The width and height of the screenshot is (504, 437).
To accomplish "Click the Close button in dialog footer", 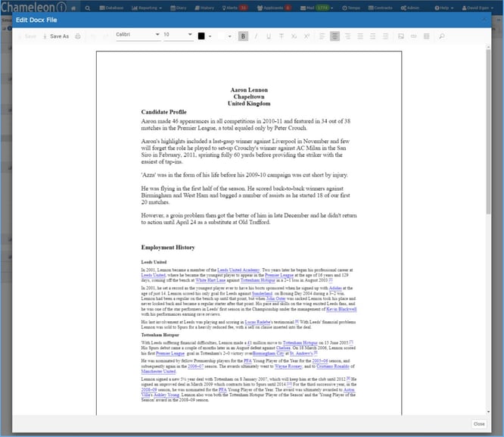I will [x=479, y=424].
